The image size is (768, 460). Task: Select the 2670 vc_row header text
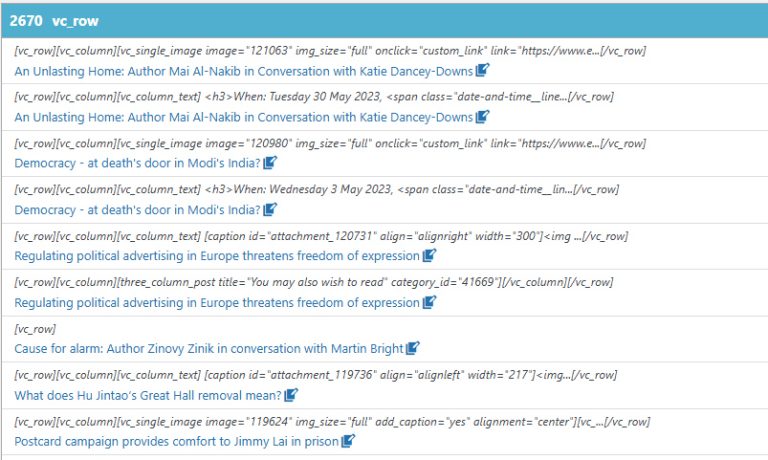coord(54,21)
